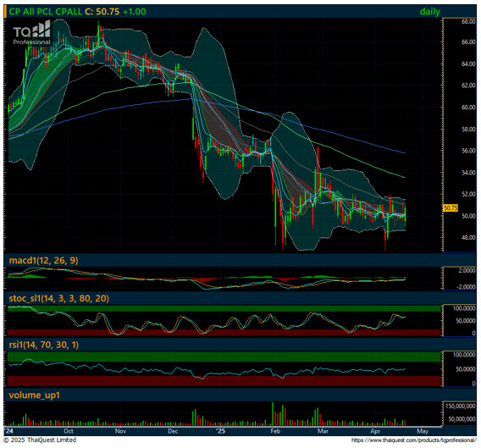This screenshot has width=481, height=448.
Task: Click the May label on the time axis
Action: (x=423, y=431)
